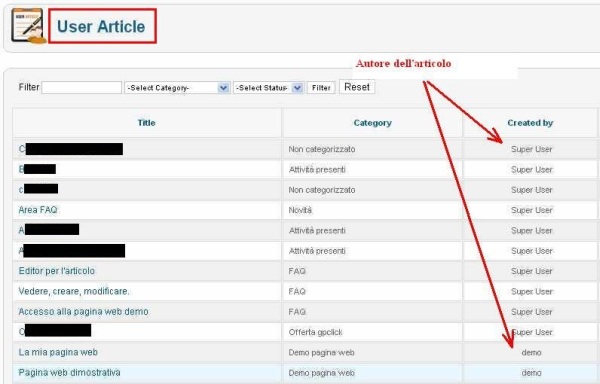Open the Select Status dropdown
Screen dimensions: 600x384
coord(269,88)
